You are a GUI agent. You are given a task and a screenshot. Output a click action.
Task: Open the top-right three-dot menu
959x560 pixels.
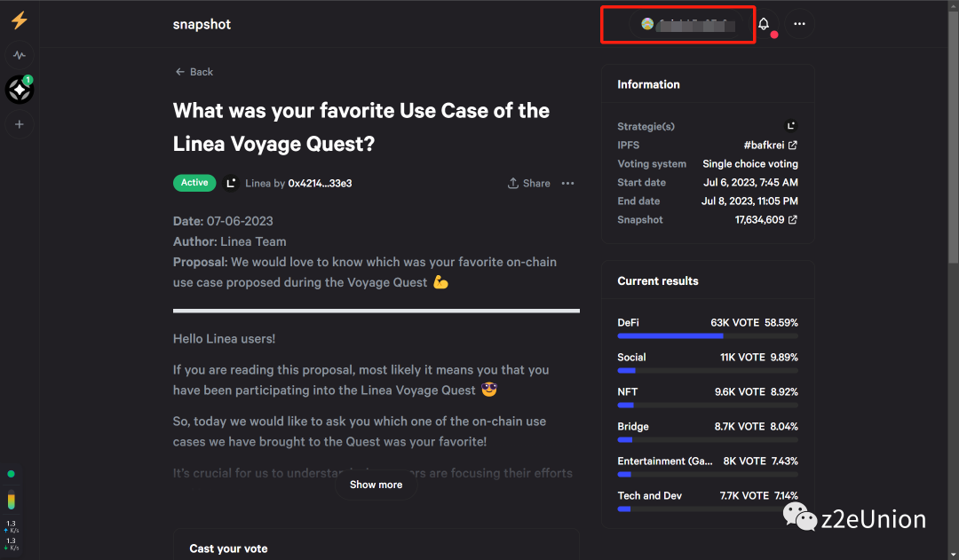coord(799,24)
